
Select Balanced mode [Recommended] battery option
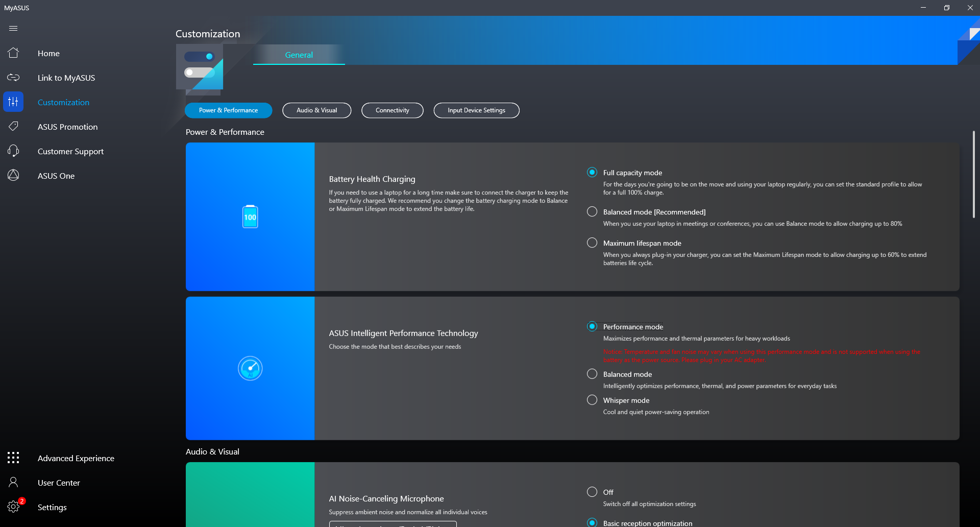(592, 212)
